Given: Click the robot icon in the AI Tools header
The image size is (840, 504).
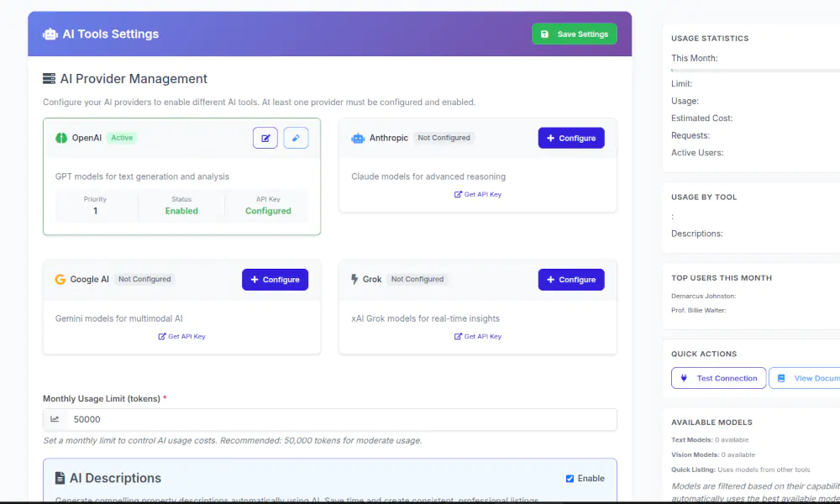Looking at the screenshot, I should [52, 34].
